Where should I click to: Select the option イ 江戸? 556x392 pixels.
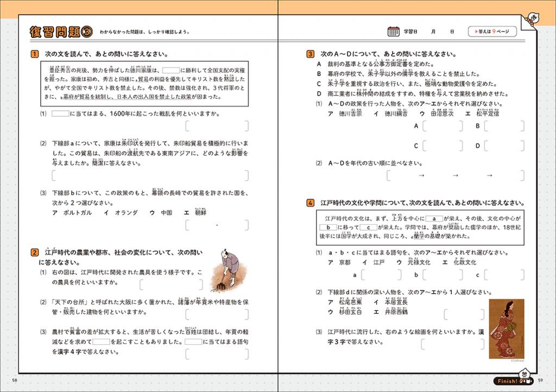click(x=374, y=262)
